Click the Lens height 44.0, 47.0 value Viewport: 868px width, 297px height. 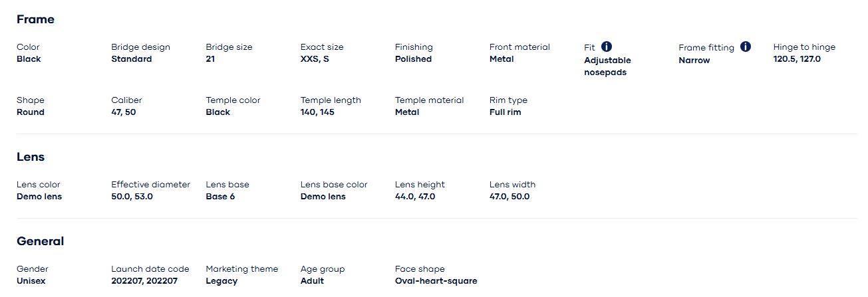click(415, 197)
